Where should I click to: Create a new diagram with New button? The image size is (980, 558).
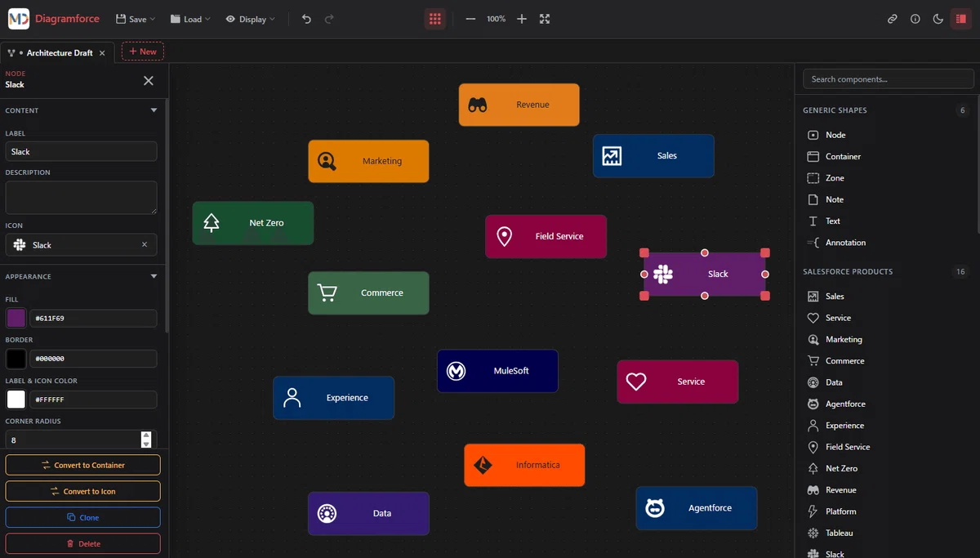click(x=143, y=51)
